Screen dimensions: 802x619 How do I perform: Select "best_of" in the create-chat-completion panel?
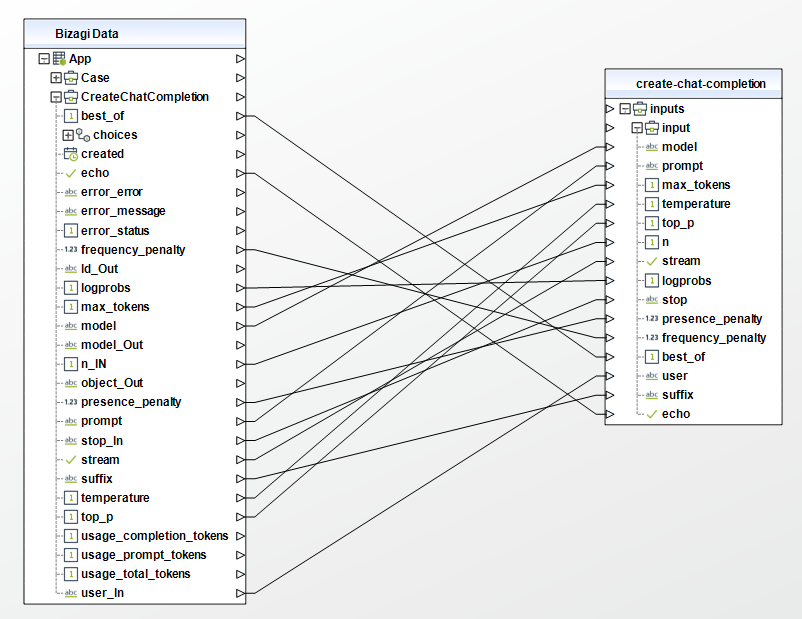[683, 357]
